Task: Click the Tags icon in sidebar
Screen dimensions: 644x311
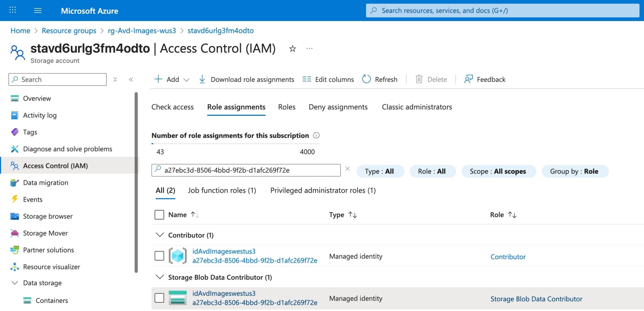Action: click(x=15, y=132)
